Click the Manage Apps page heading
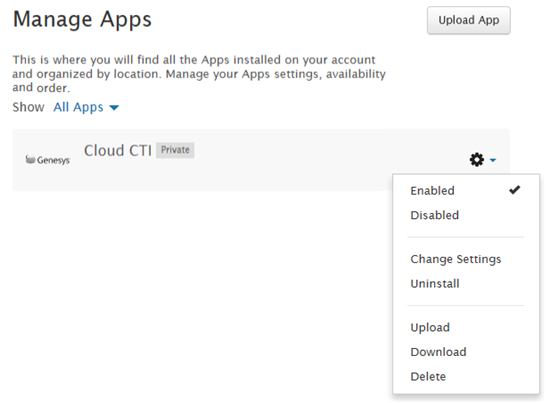The height and width of the screenshot is (403, 546). pyautogui.click(x=82, y=20)
